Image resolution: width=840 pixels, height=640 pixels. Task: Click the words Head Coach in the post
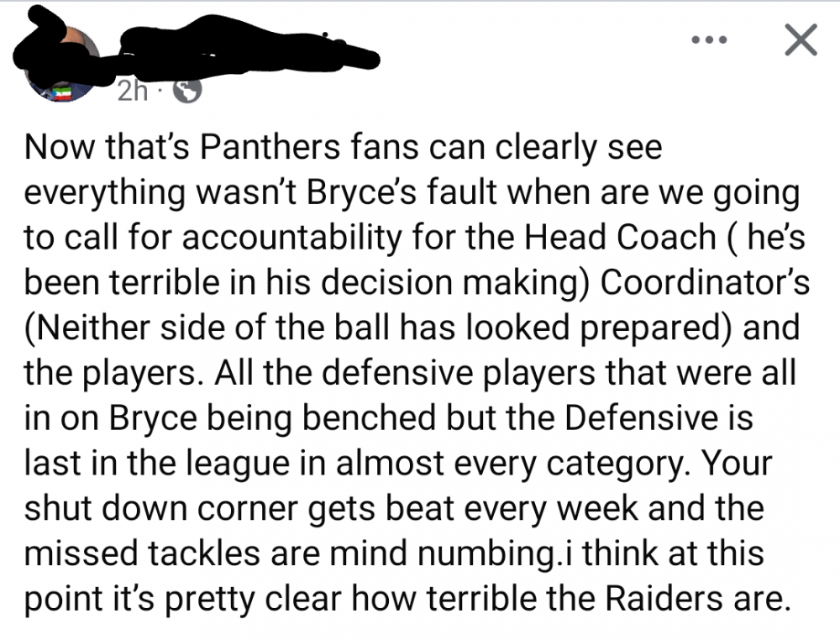[618, 239]
